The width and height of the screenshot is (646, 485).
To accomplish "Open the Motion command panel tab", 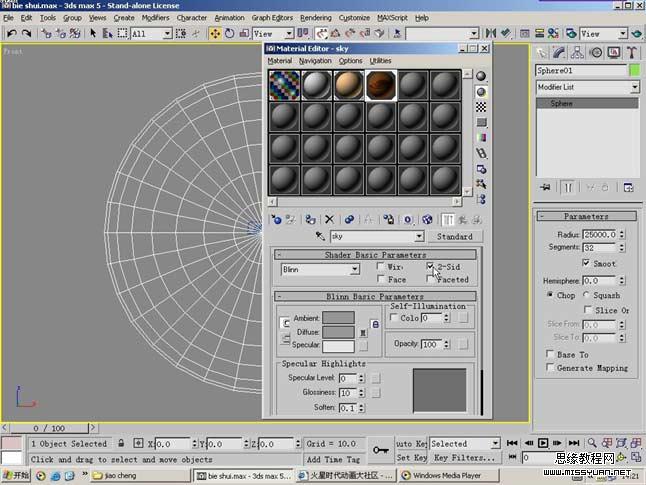I will click(596, 52).
